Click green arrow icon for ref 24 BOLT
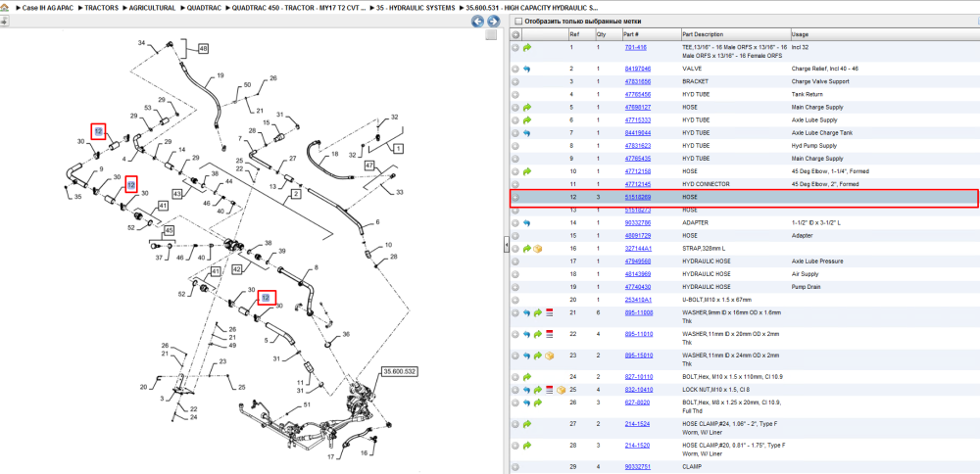The height and width of the screenshot is (474, 980). [x=527, y=377]
